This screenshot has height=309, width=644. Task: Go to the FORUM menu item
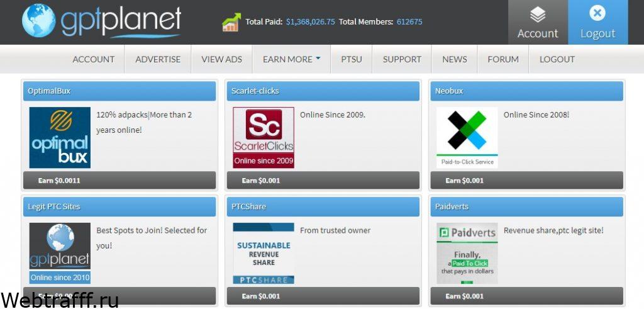(x=503, y=59)
